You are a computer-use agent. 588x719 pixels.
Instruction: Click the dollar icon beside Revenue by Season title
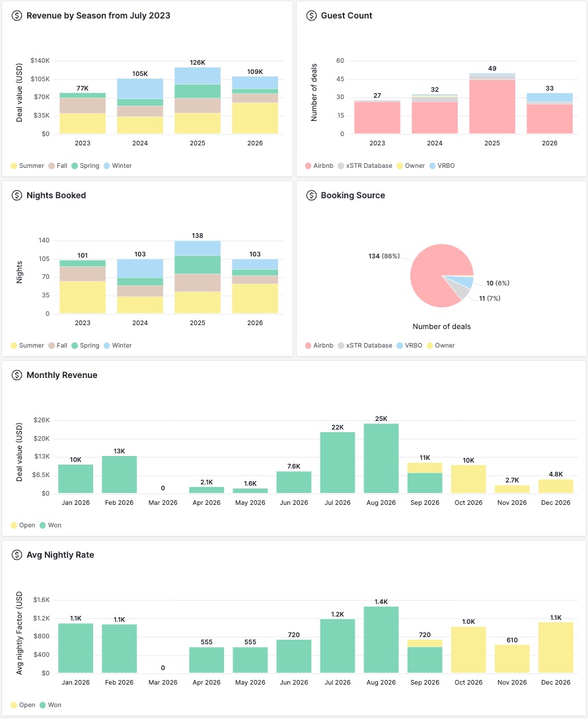click(x=17, y=16)
